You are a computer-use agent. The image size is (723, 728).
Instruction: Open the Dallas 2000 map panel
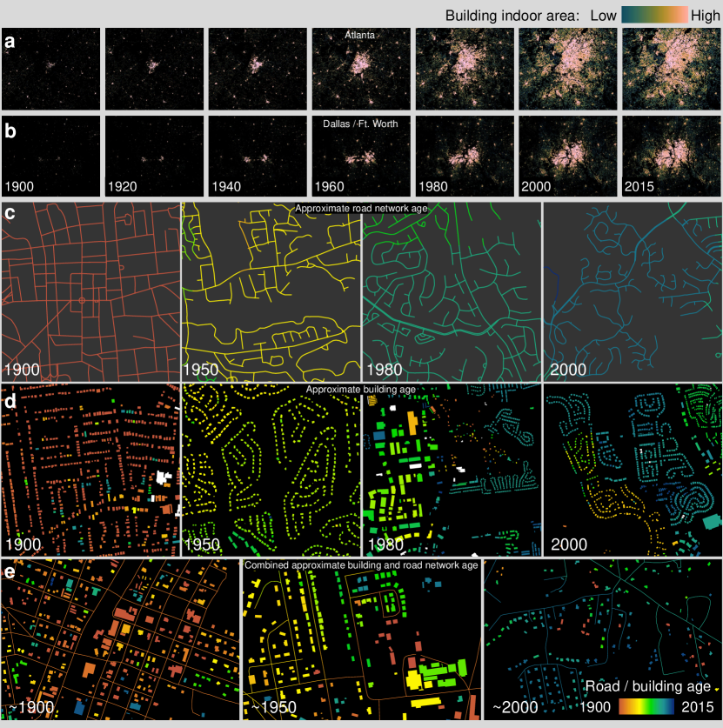click(x=568, y=156)
